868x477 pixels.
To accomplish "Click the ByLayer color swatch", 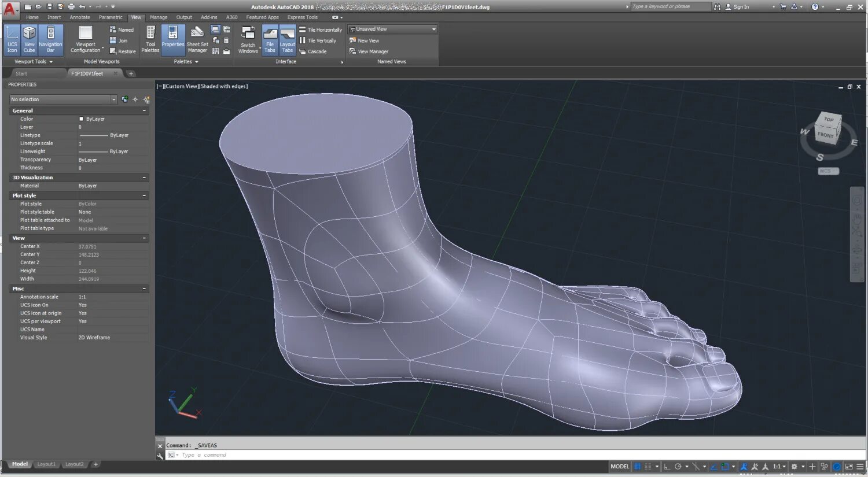I will (82, 119).
